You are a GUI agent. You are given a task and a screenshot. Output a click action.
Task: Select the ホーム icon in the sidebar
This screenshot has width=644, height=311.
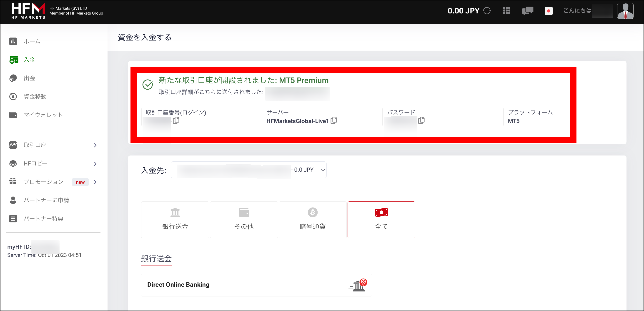[x=13, y=41]
